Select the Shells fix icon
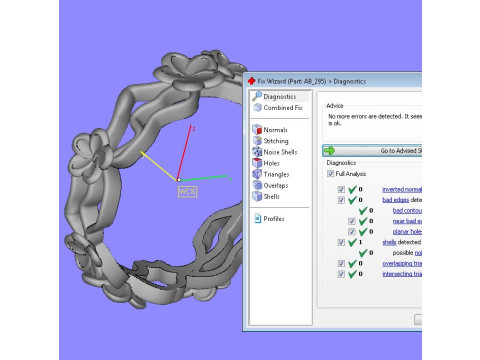 (257, 196)
